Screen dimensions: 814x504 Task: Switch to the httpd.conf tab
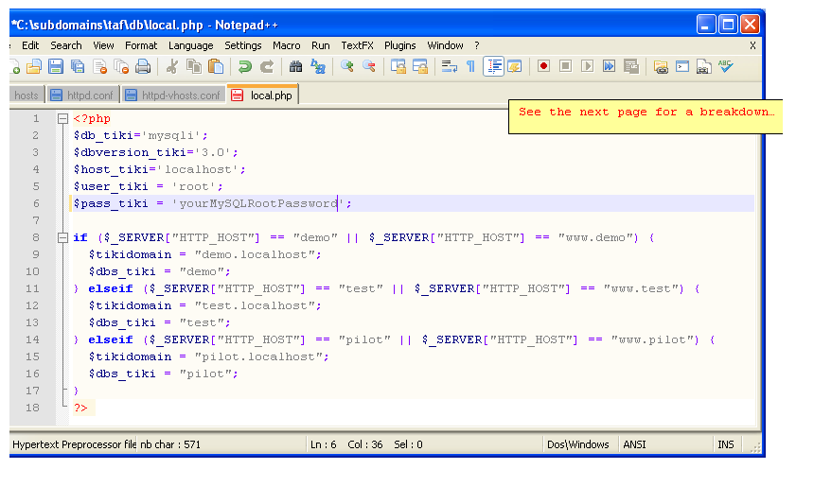coord(83,96)
